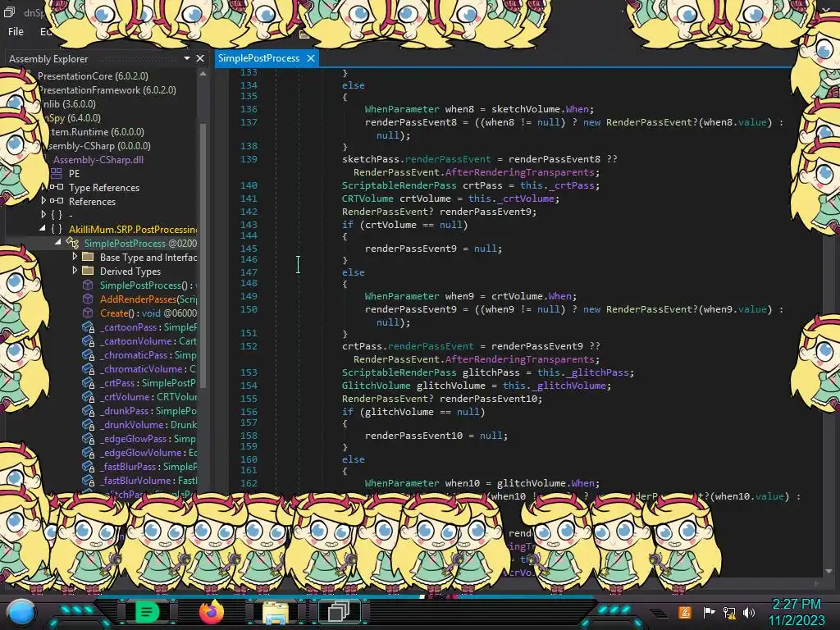Click _chromaticVolume private field icon
Screen dimensions: 840x630
point(89,368)
